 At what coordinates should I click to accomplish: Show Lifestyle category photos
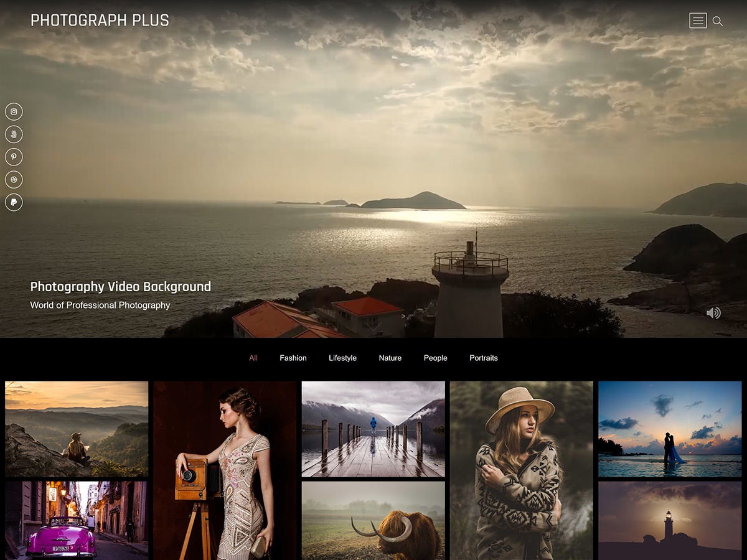click(342, 358)
